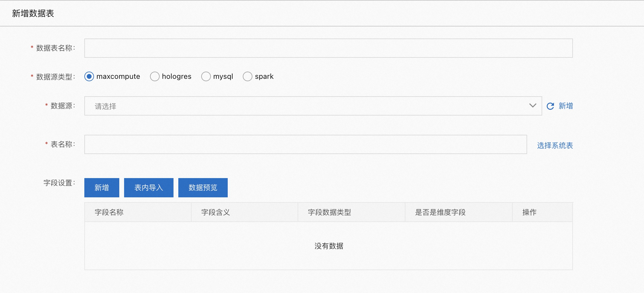Select the mysql data source type

206,76
